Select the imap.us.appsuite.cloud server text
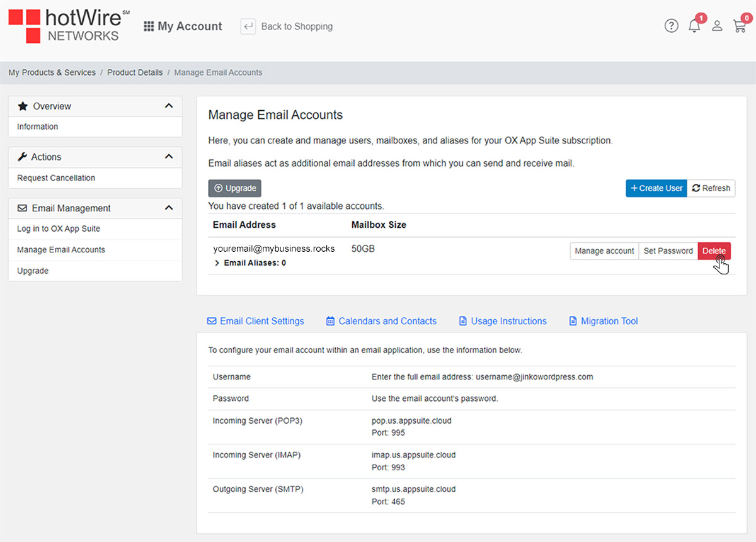Image resolution: width=756 pixels, height=542 pixels. pyautogui.click(x=413, y=454)
